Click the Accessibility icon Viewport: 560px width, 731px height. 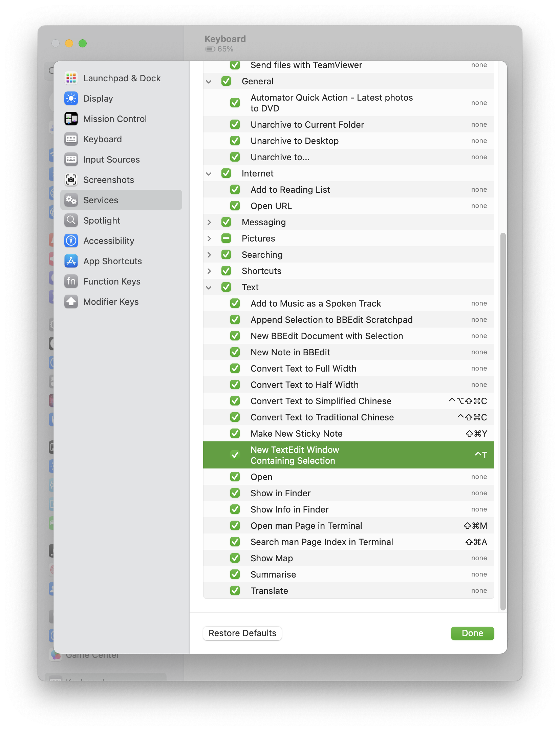coord(71,241)
